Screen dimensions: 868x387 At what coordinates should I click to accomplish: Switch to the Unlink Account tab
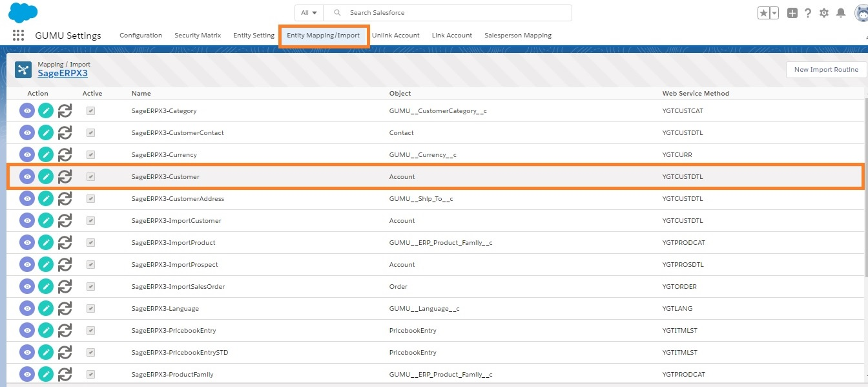click(396, 36)
